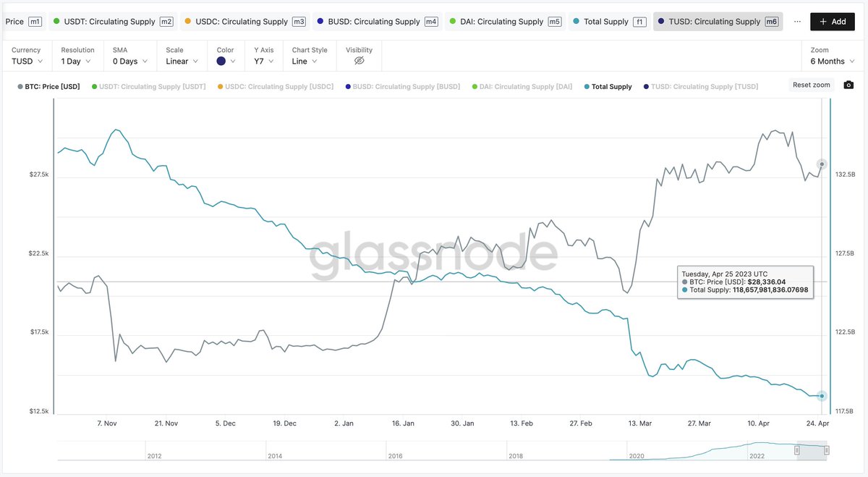Image resolution: width=868 pixels, height=477 pixels.
Task: Toggle the Visibility eye-slash icon
Action: tap(359, 62)
